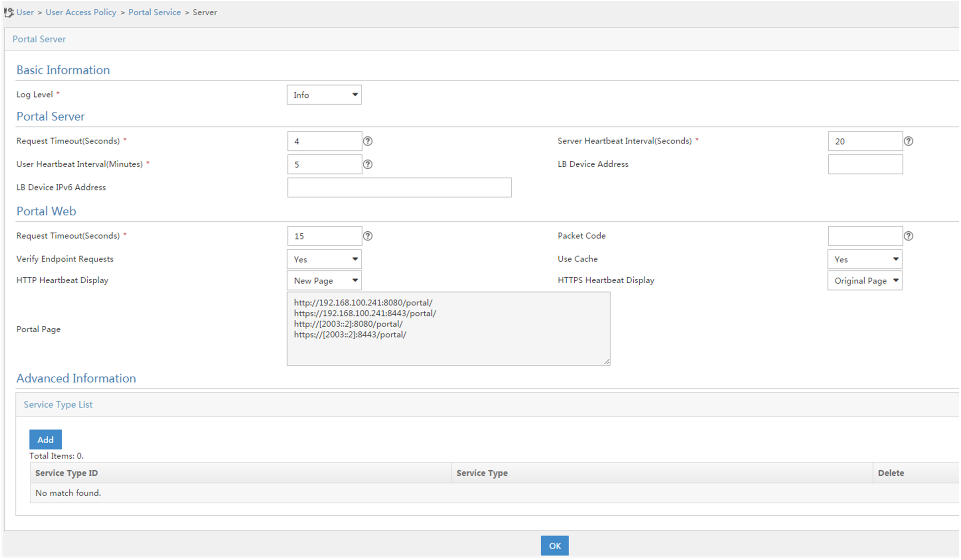Screen dimensions: 961x560
Task: Focus the LB Device Address field
Action: click(x=865, y=165)
